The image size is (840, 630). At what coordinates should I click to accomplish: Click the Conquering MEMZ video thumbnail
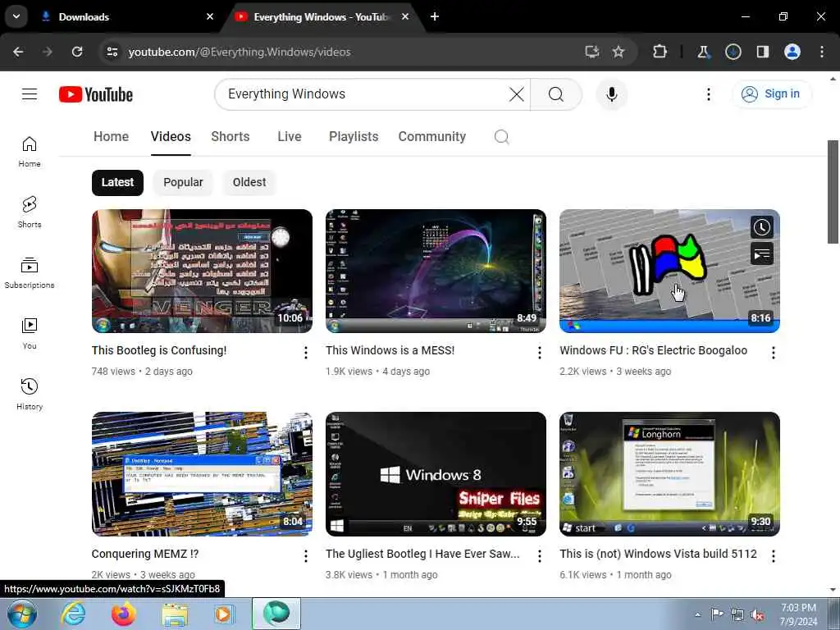[202, 474]
